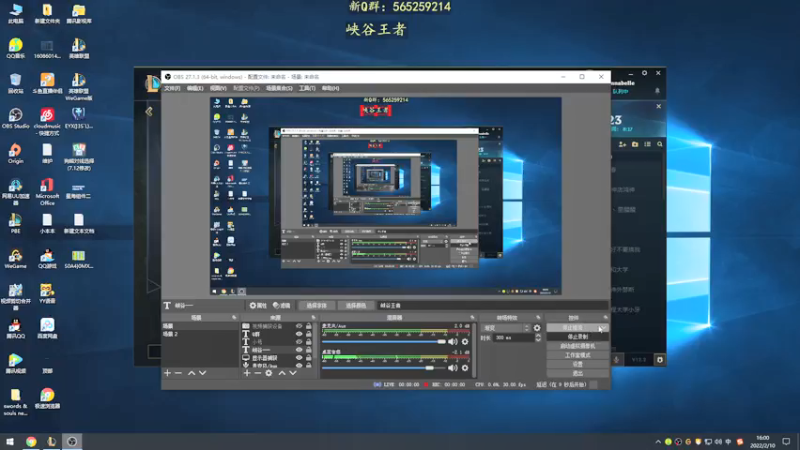Open Microsoft Office desktop shortcut
The width and height of the screenshot is (800, 450).
(x=47, y=192)
